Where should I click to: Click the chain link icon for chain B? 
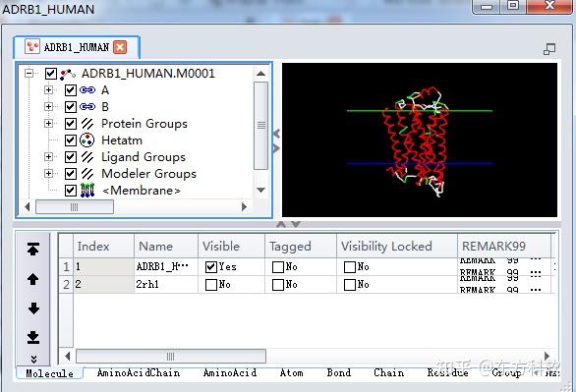point(87,107)
